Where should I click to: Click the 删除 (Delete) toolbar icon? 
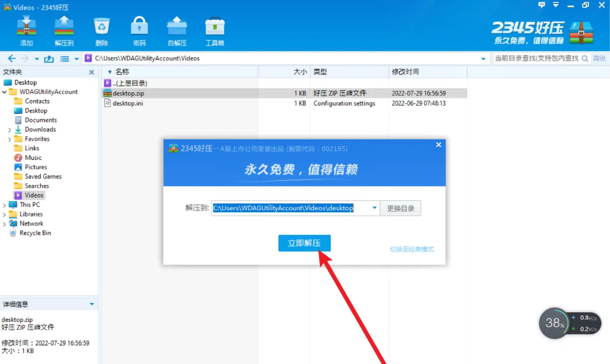[x=102, y=30]
